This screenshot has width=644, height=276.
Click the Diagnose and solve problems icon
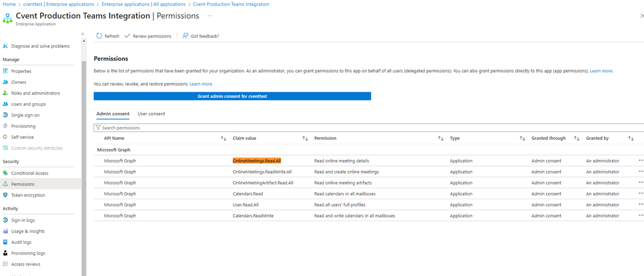(6, 46)
